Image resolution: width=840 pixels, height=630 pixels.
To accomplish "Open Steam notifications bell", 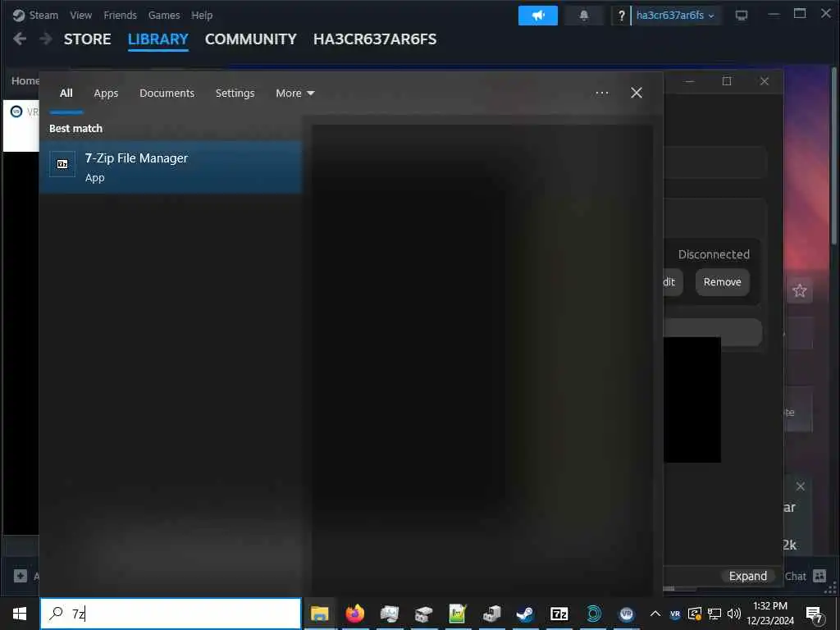I will [x=584, y=16].
